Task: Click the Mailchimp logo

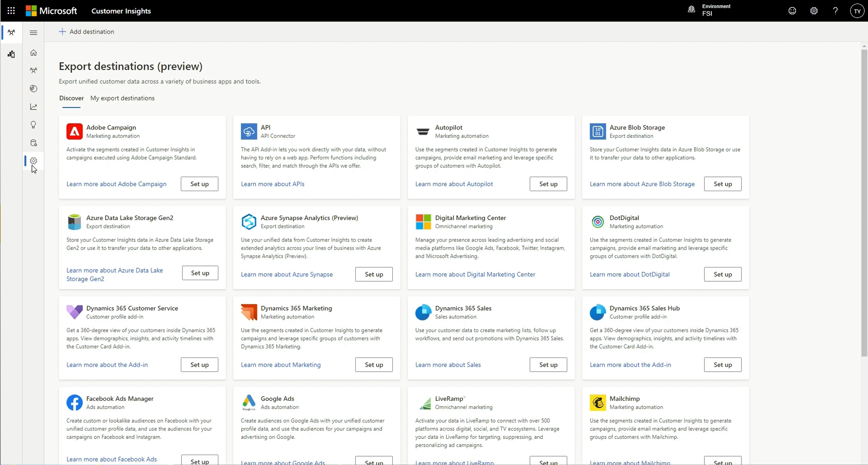Action: [x=598, y=403]
